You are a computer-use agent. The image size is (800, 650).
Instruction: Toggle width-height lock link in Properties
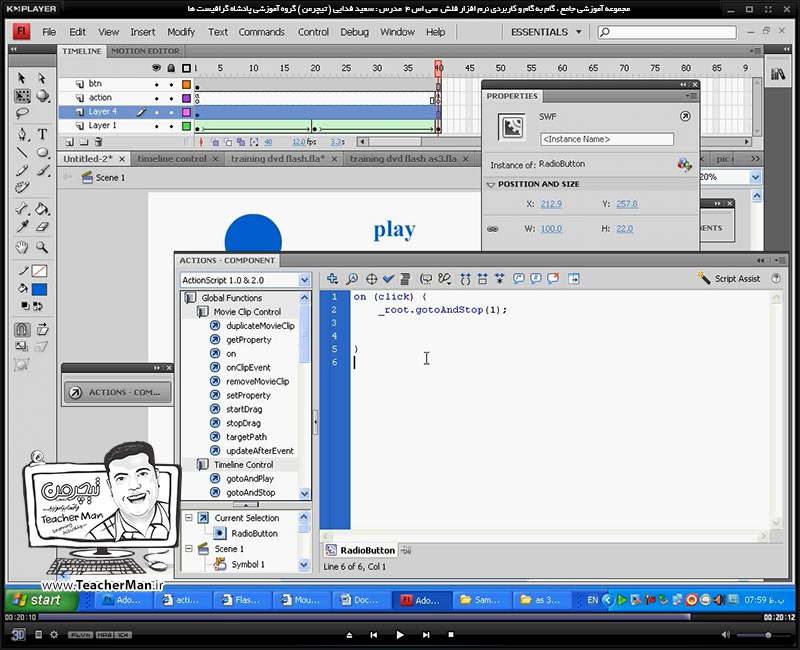pyautogui.click(x=492, y=229)
